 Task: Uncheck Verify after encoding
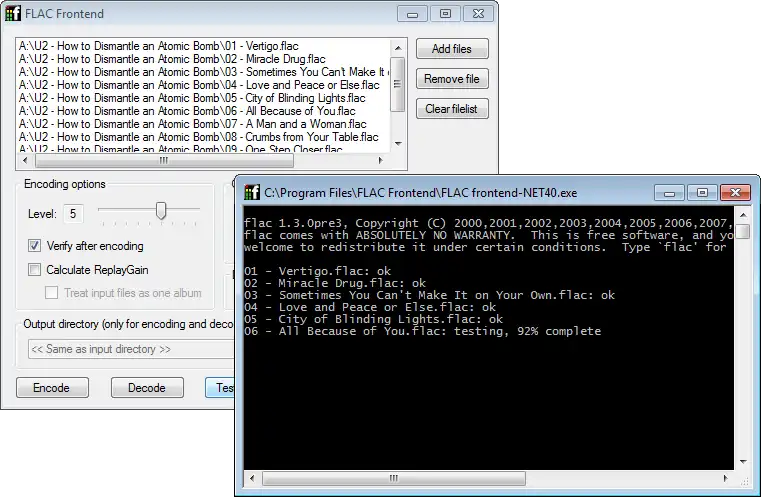click(34, 246)
